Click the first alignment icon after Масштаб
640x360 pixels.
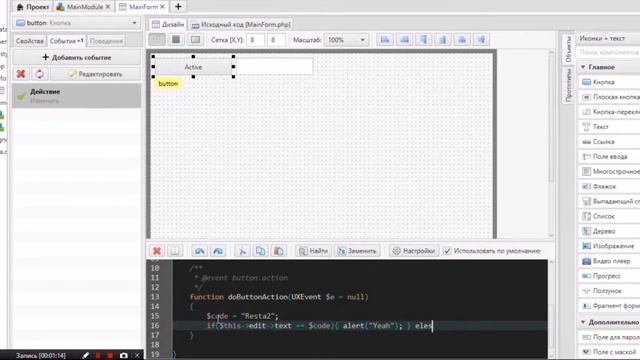pos(385,40)
